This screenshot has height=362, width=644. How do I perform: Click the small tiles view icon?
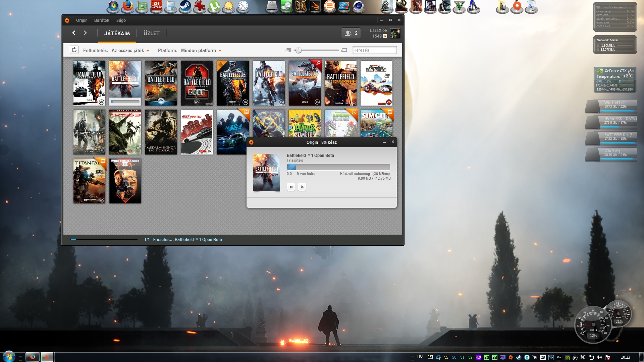tap(288, 50)
